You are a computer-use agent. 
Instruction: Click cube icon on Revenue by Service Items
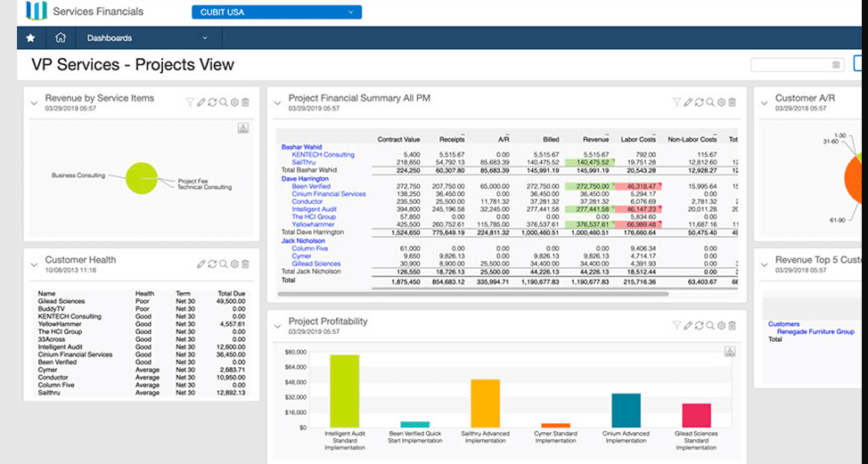[234, 102]
